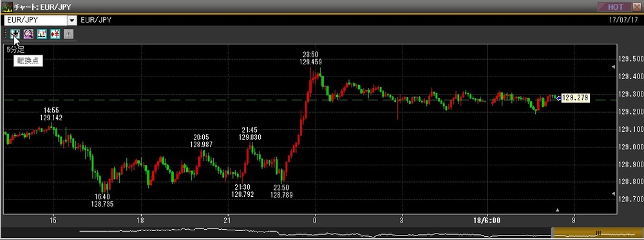The image size is (644, 240).
Task: Click the small up triangle at chart bottom
Action: [557, 210]
